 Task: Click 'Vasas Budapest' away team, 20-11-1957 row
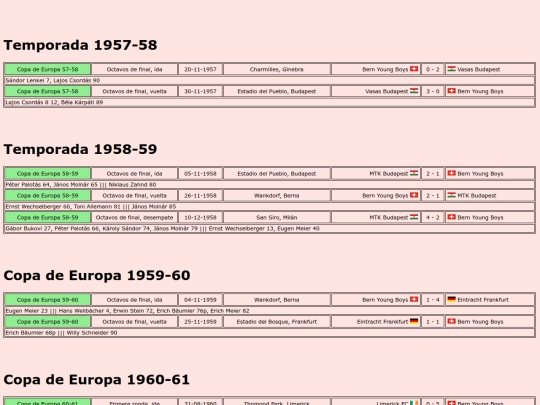coord(479,69)
